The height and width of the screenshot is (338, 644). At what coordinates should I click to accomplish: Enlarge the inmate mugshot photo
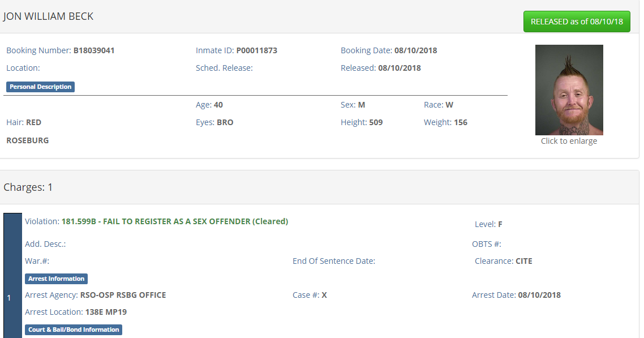(569, 90)
